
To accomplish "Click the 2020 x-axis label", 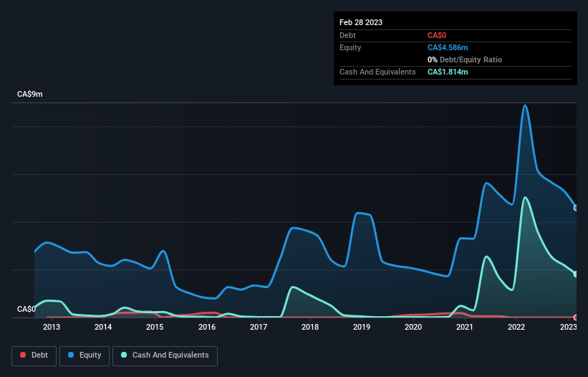I will tap(413, 327).
